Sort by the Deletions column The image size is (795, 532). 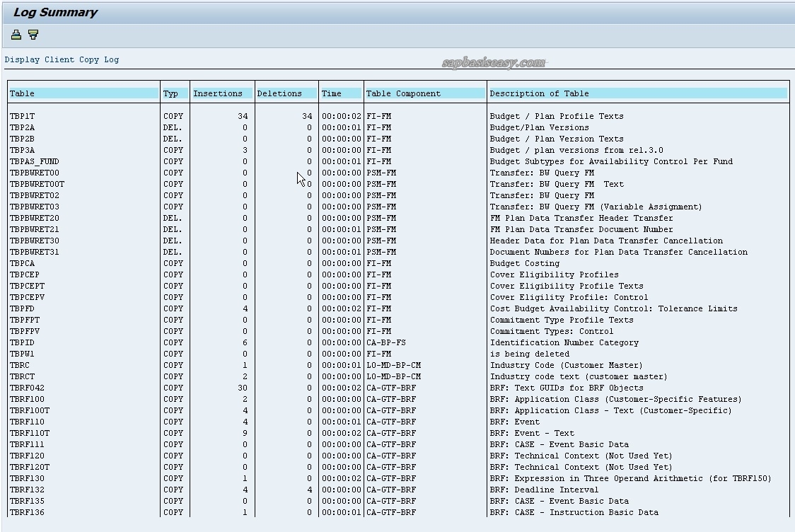point(279,93)
